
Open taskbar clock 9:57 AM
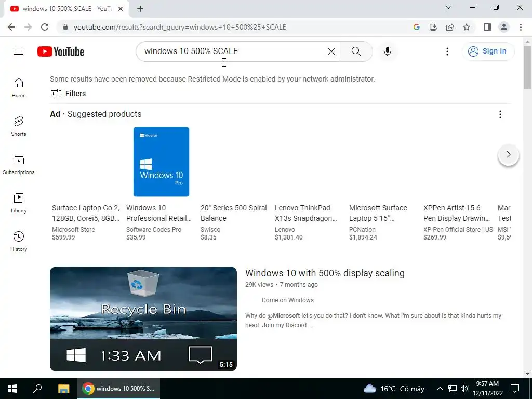point(487,389)
